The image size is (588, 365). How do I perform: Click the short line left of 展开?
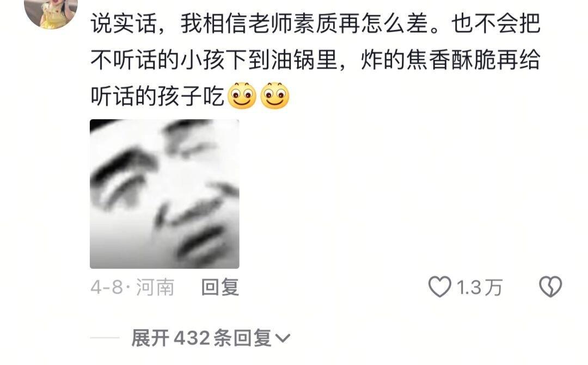pyautogui.click(x=105, y=338)
